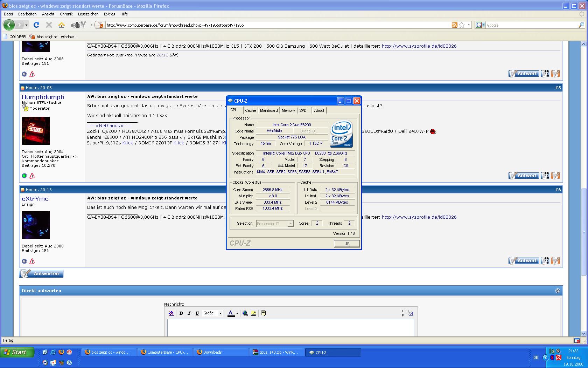
Task: Reload the page with the blue refresh icon
Action: point(36,25)
